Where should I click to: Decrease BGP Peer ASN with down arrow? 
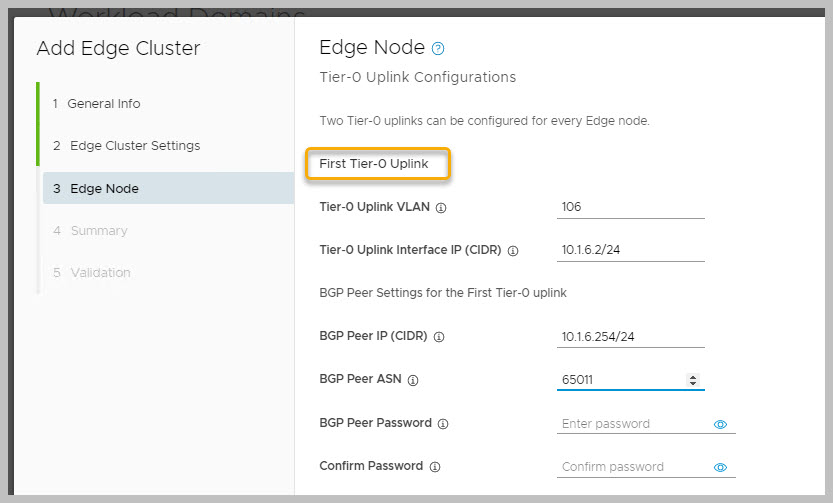pos(694,384)
